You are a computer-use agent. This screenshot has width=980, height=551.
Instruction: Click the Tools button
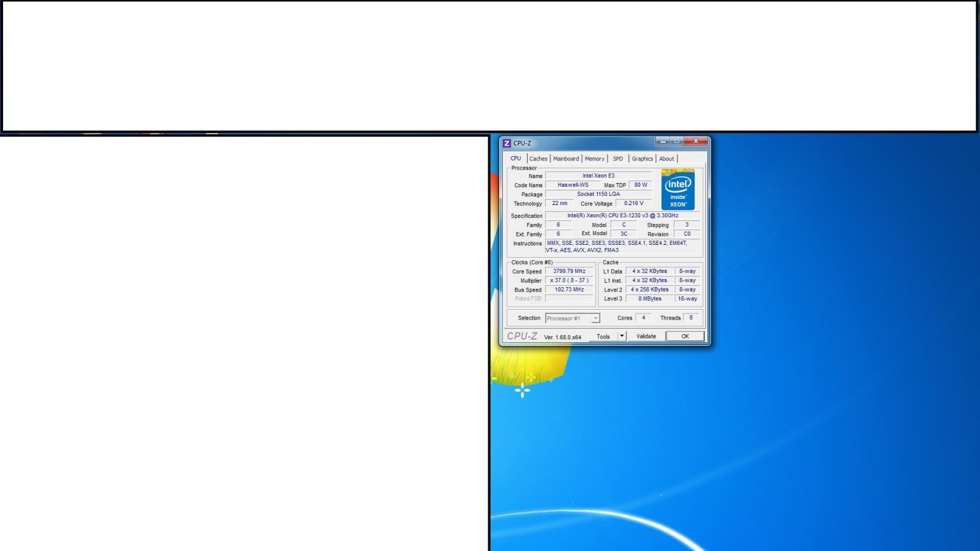tap(603, 336)
